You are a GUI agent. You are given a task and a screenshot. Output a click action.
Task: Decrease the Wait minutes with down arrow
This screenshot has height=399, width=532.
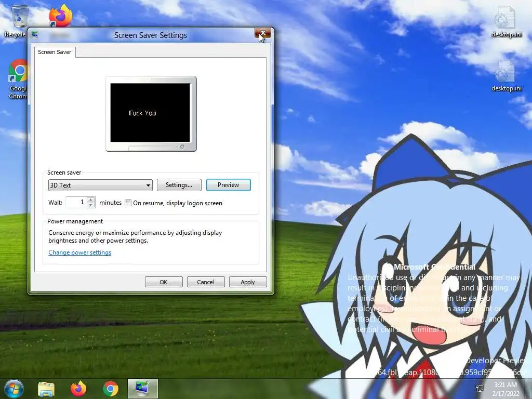[x=91, y=205]
